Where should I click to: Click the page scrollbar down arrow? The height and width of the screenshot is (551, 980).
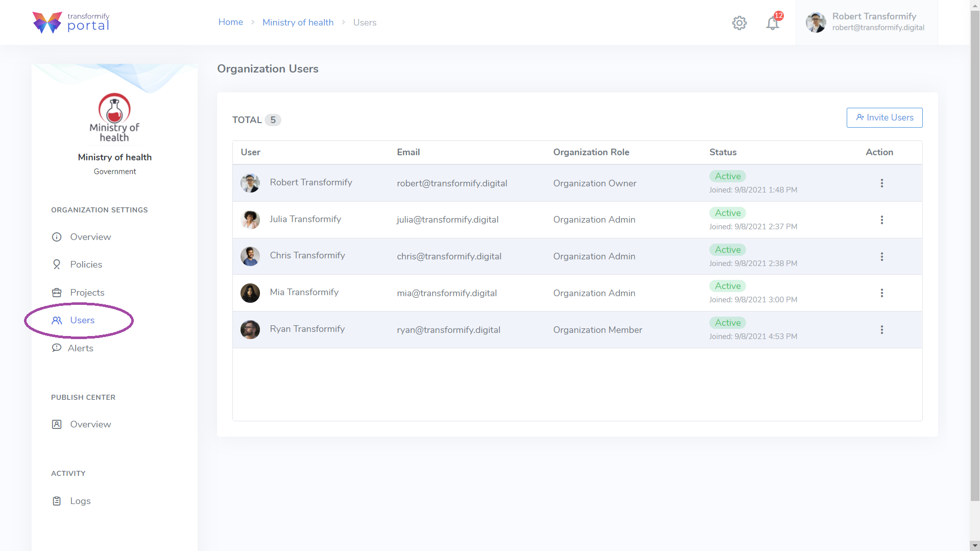pos(975,546)
